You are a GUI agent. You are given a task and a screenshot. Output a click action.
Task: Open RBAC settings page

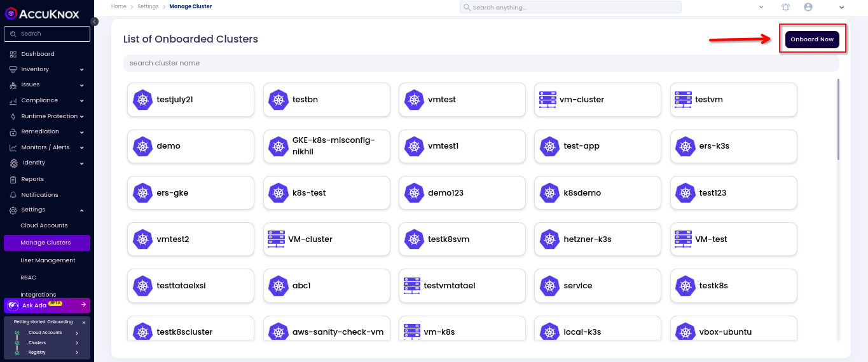(29, 278)
